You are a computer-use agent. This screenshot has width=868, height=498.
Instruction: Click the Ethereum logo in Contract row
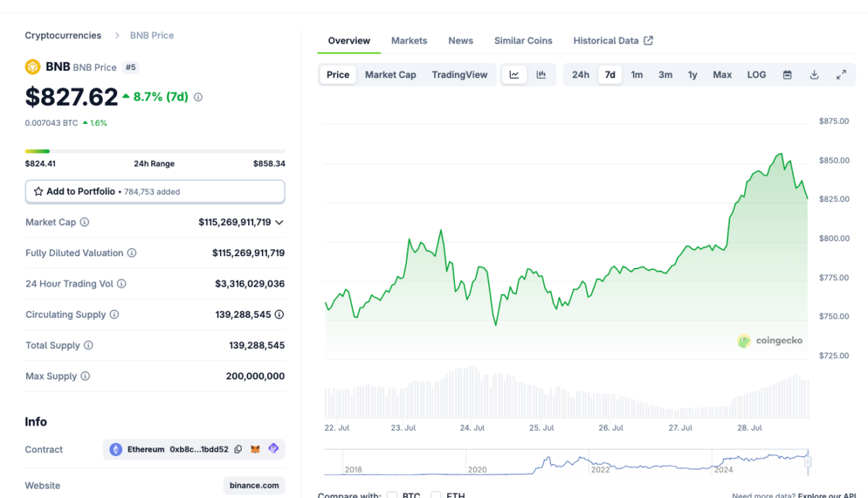tap(116, 450)
